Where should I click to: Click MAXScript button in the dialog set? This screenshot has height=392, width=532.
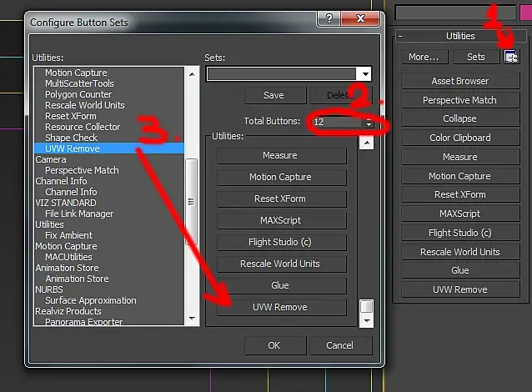(282, 221)
